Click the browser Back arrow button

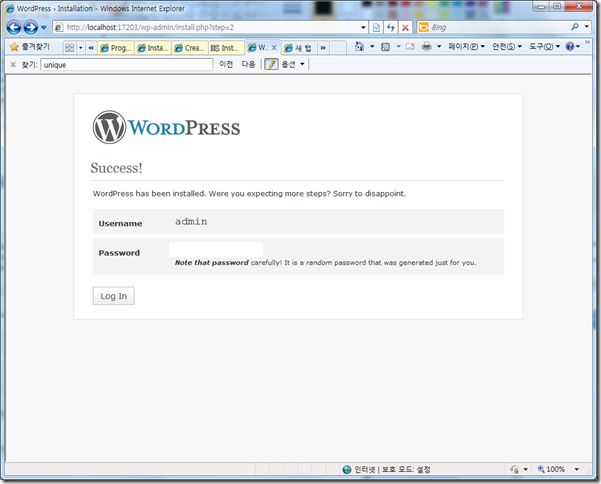tap(14, 27)
